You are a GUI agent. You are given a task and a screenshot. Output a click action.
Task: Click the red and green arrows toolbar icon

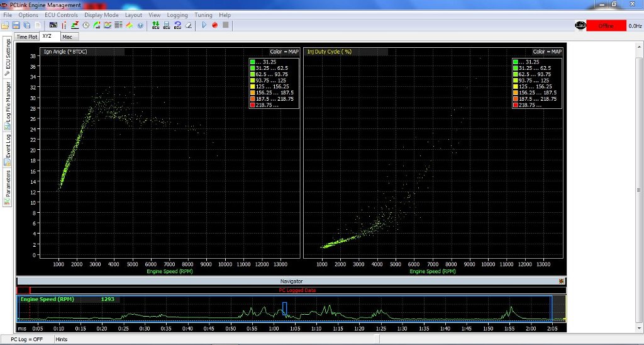tap(75, 25)
